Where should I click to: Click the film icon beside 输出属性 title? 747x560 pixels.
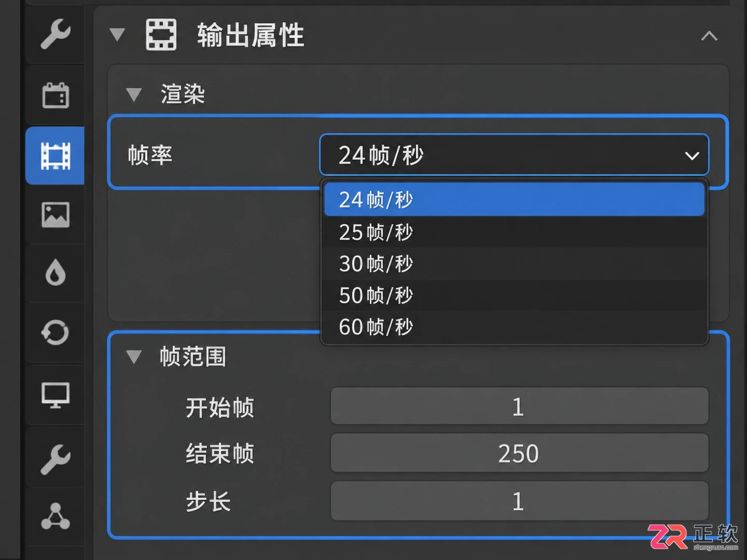161,35
